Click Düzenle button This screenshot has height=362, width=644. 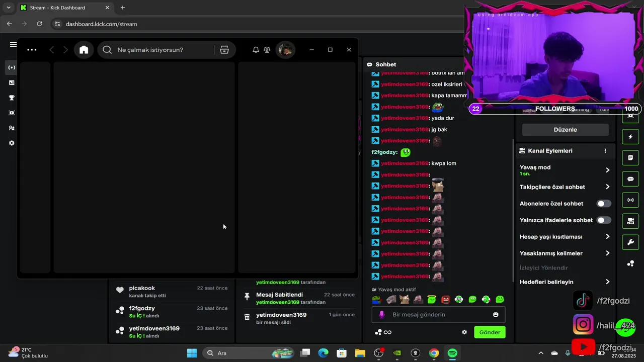565,130
